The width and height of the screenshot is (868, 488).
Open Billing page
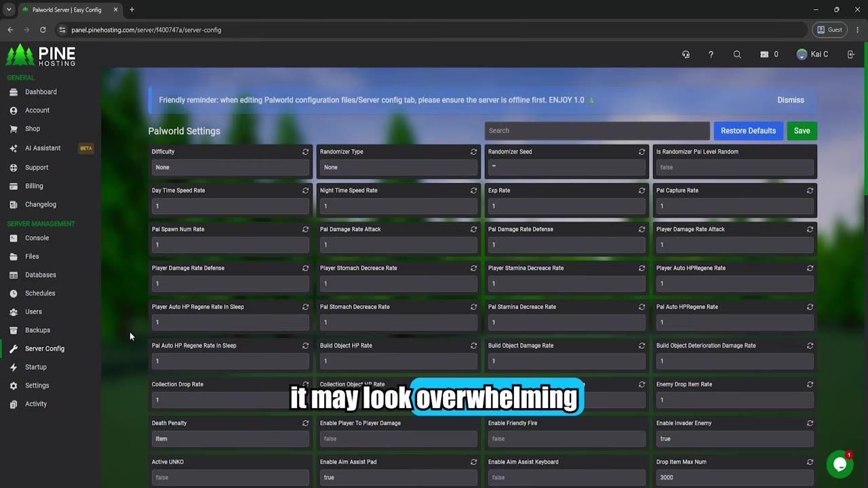pos(34,186)
